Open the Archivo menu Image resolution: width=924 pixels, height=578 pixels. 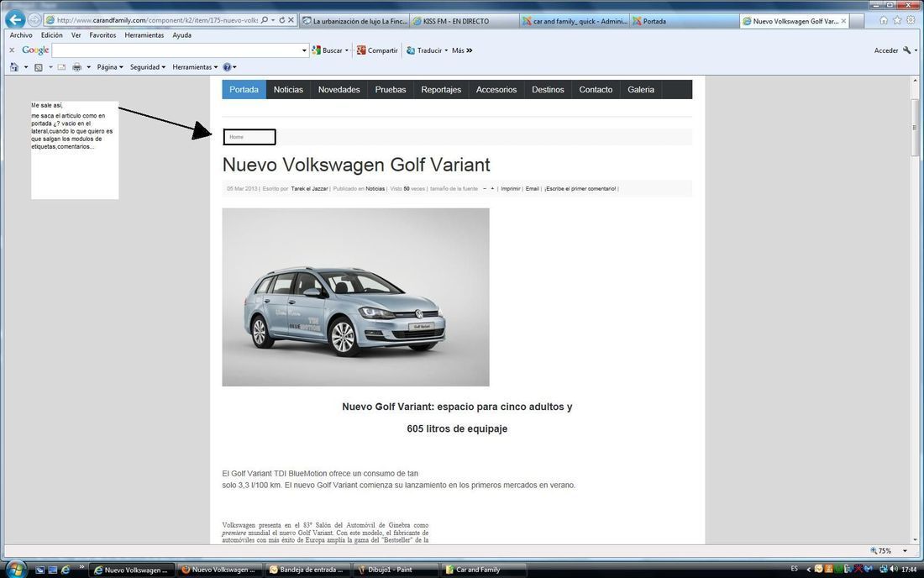(x=21, y=35)
